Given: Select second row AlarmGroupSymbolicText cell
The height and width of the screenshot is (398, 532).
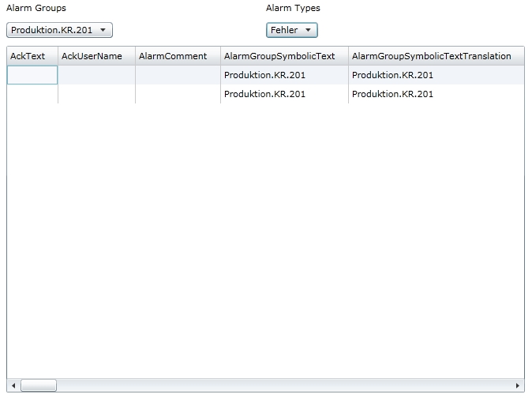Looking at the screenshot, I should [283, 94].
